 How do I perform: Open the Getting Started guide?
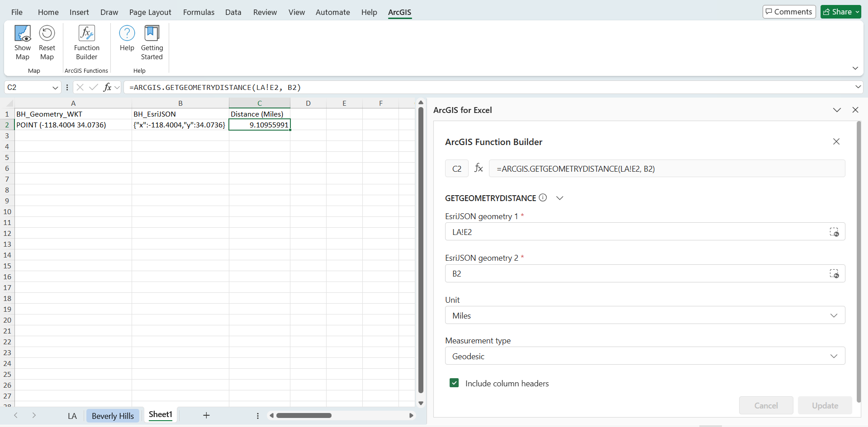click(x=152, y=42)
